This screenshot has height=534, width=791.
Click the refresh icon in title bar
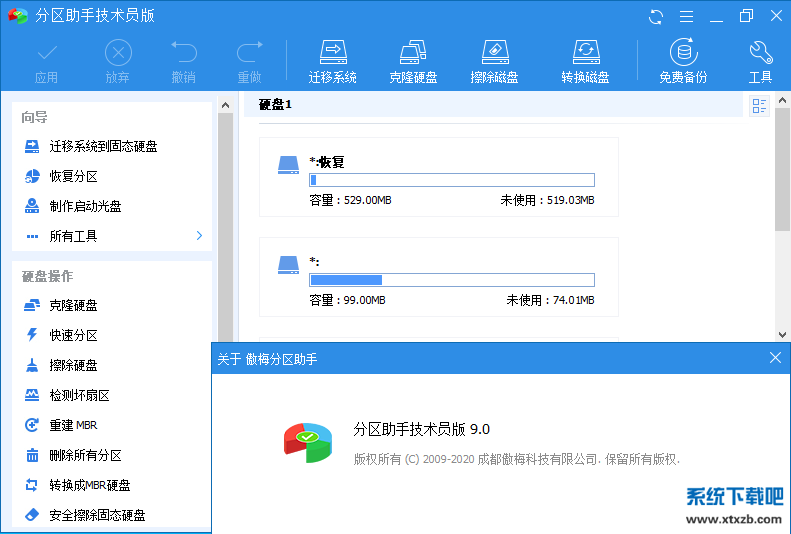pos(656,16)
